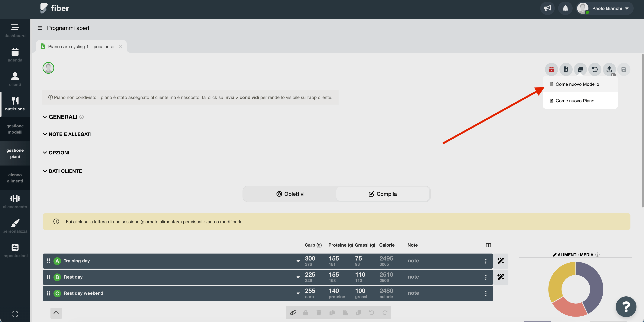The height and width of the screenshot is (322, 644).
Task: Click the red calendar delete icon
Action: point(551,69)
